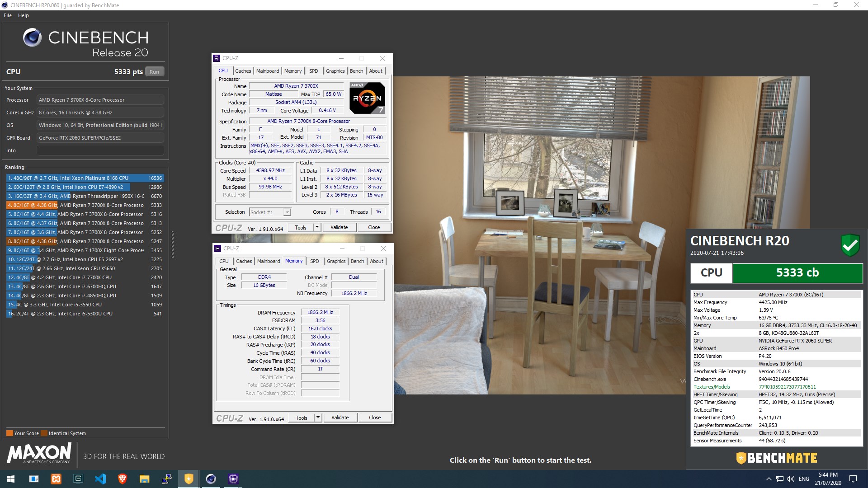Switch to the Cinebench taskbar icon

211,479
